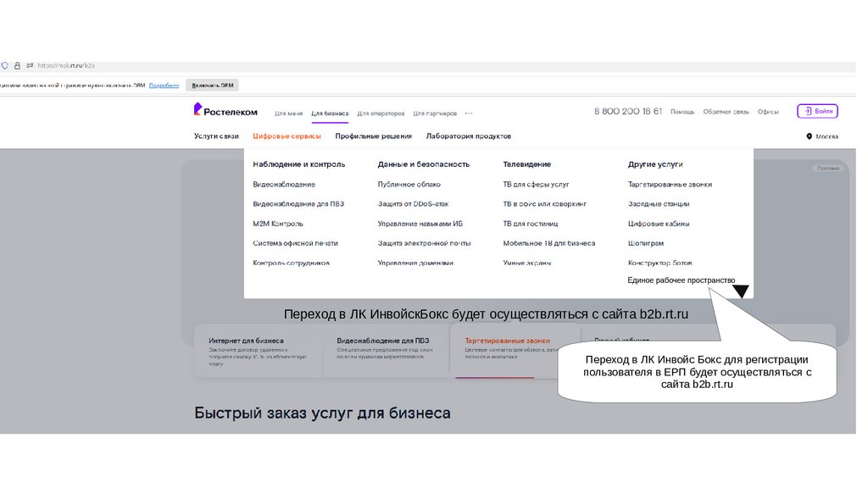
Task: Click the padlock icon in address bar
Action: click(x=17, y=65)
